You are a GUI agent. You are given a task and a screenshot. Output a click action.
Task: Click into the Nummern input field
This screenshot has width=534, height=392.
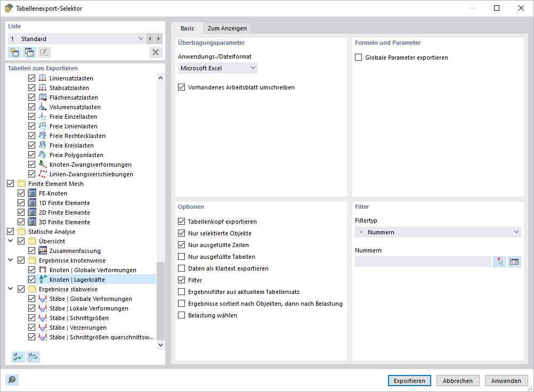coord(423,262)
